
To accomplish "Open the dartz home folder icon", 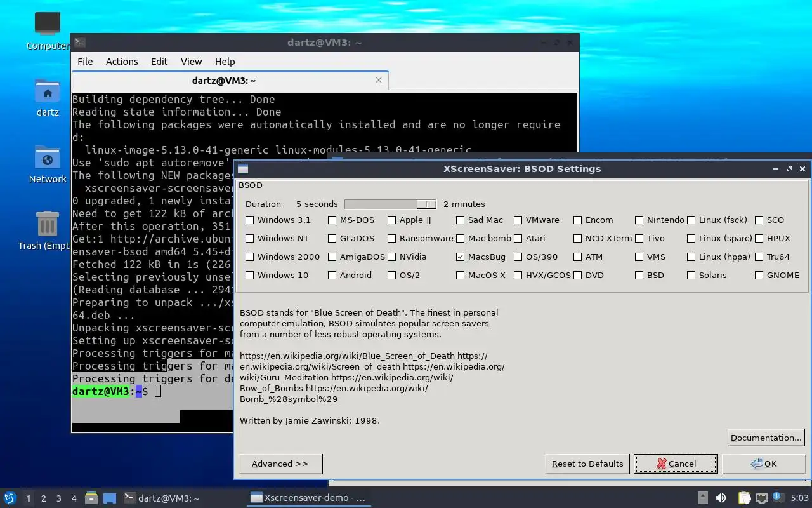I will [48, 91].
